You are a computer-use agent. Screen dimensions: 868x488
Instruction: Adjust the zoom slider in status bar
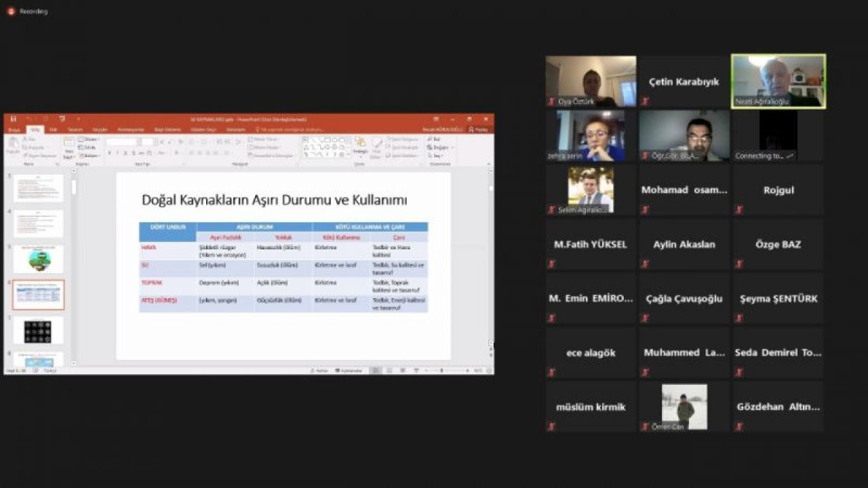click(x=442, y=371)
